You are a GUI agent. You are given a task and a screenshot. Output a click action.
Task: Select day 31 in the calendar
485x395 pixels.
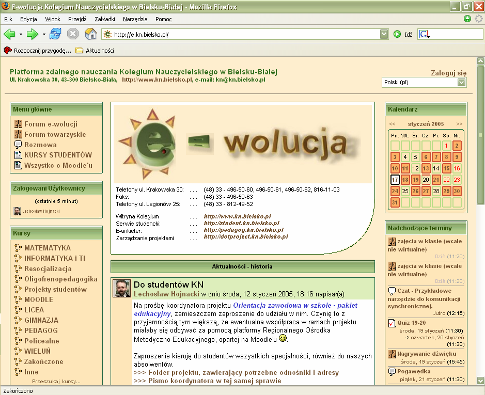[395, 202]
